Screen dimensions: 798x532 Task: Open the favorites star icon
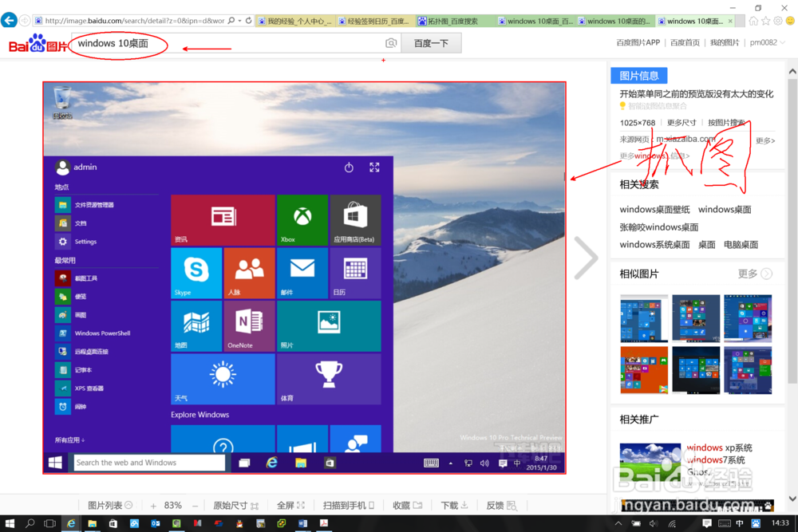point(766,21)
